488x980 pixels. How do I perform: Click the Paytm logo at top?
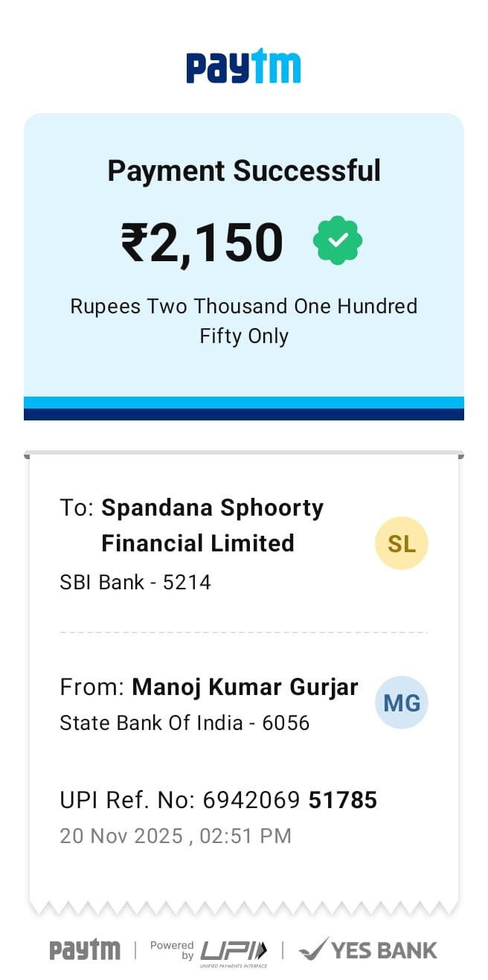click(243, 66)
